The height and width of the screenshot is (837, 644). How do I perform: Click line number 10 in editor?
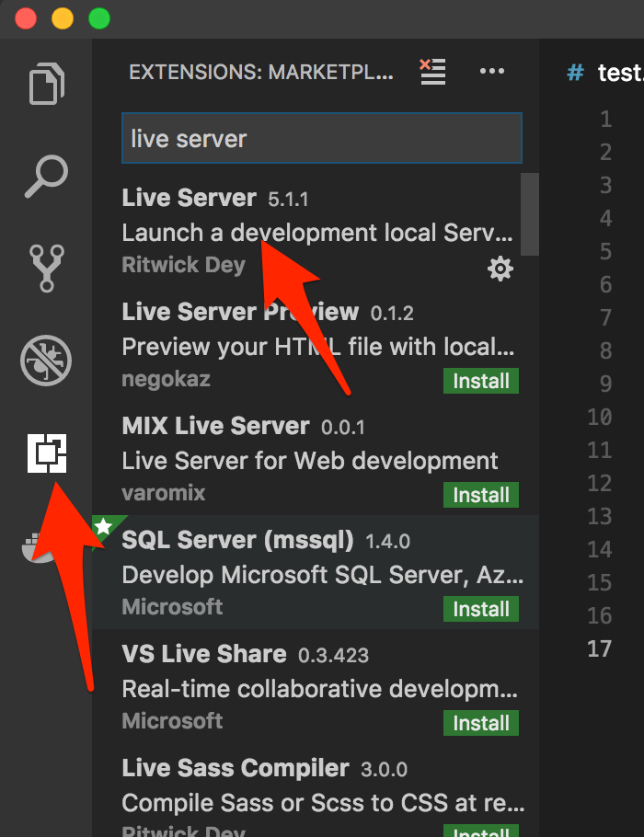tap(599, 417)
